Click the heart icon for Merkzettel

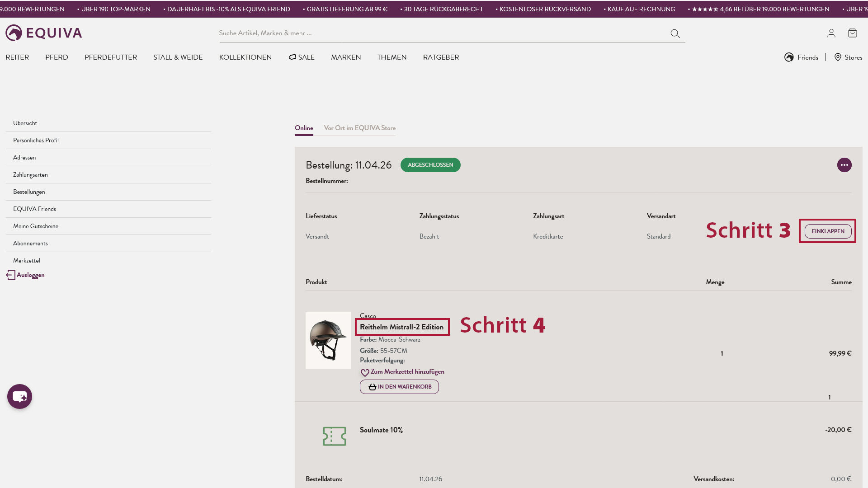[x=365, y=373]
